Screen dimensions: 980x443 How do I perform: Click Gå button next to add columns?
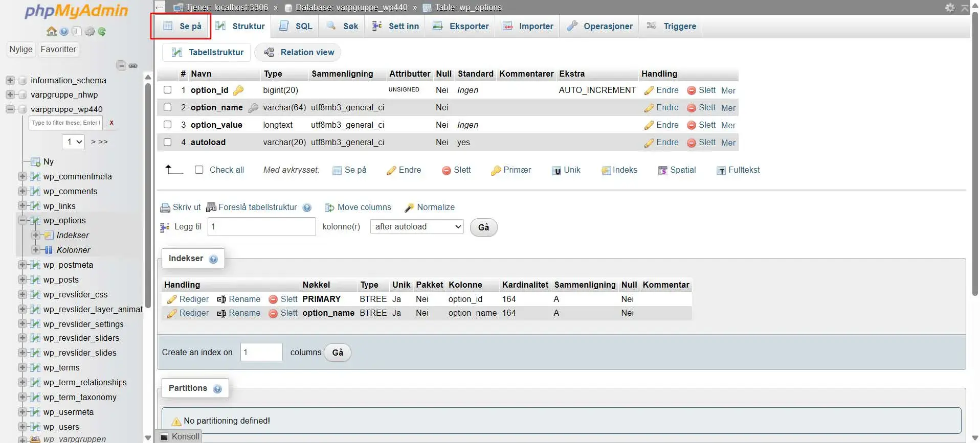tap(483, 227)
